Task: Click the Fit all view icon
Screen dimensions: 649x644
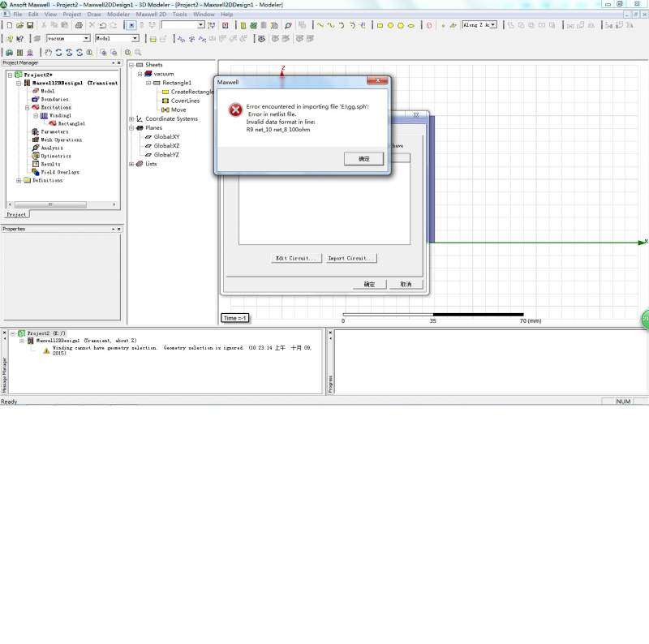Action: [128, 53]
